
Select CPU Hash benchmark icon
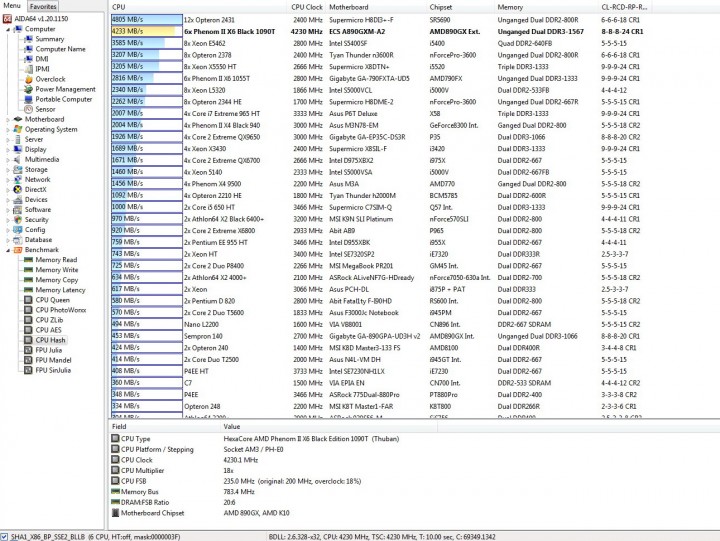pos(28,340)
